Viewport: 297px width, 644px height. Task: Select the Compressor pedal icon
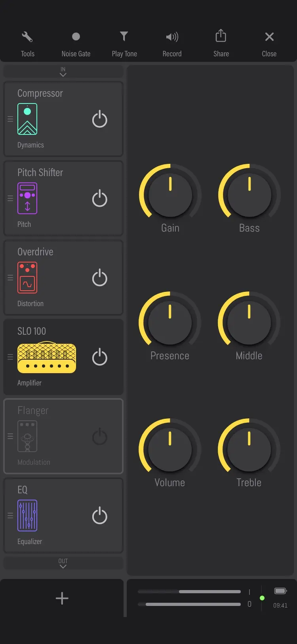pyautogui.click(x=27, y=119)
